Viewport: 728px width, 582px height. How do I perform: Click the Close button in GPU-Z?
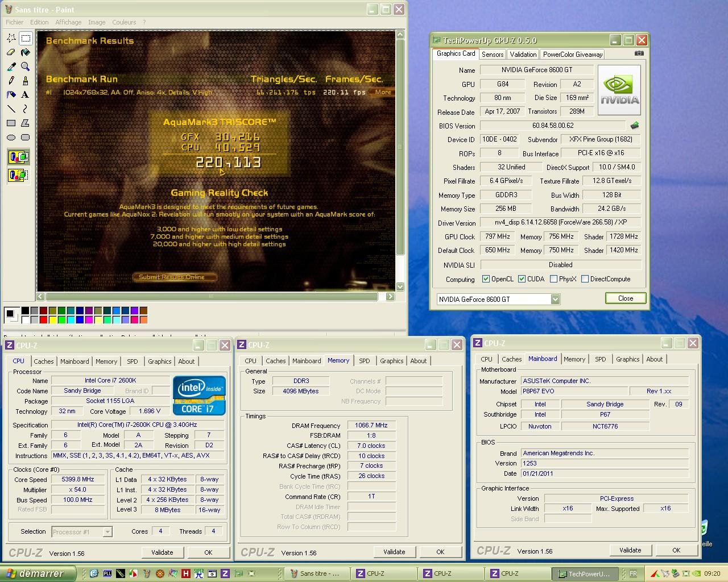(626, 298)
